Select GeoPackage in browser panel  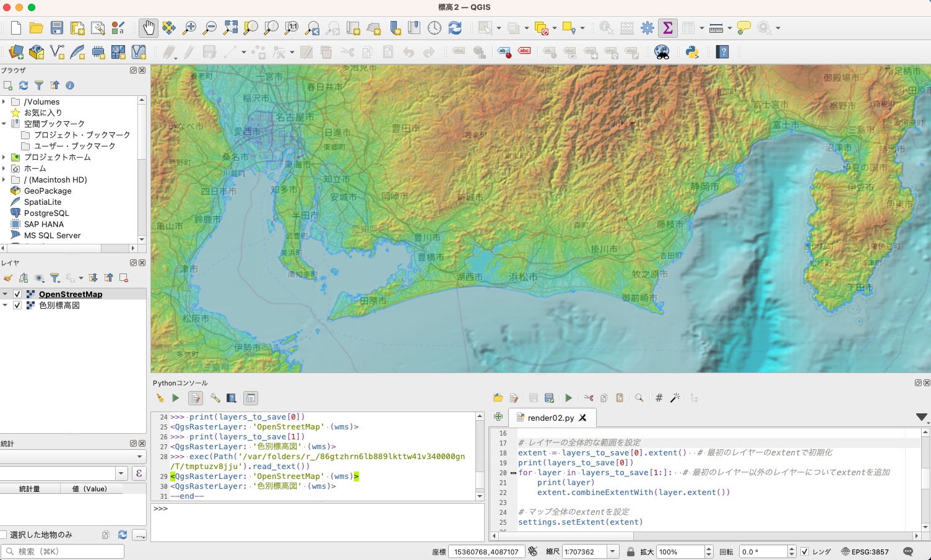(x=47, y=191)
